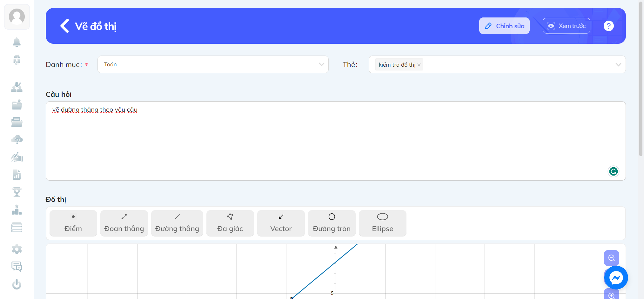Screen dimensions: 644x299
Task: Click into the Câu hỏi question text area
Action: [x=336, y=141]
